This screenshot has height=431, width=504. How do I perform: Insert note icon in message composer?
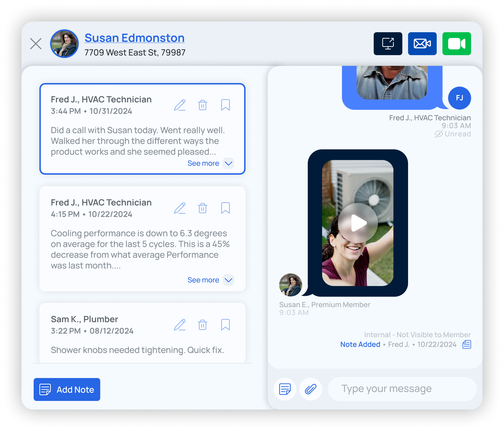coord(285,389)
